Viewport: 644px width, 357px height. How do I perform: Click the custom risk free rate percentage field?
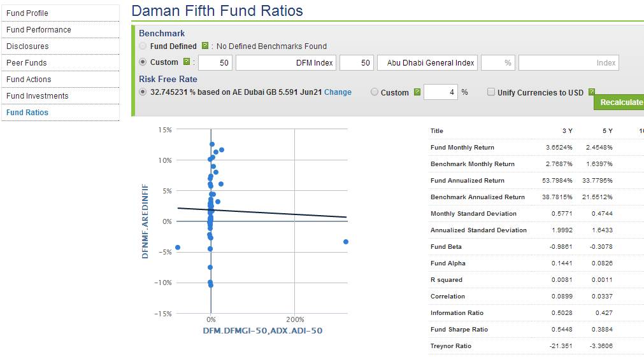click(x=440, y=92)
